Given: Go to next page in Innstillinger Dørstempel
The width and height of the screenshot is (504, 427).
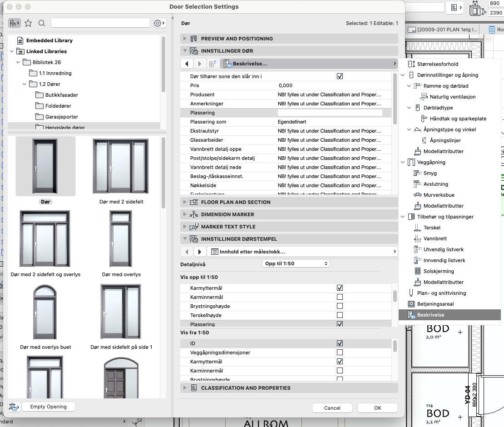Looking at the screenshot, I should coord(200,251).
